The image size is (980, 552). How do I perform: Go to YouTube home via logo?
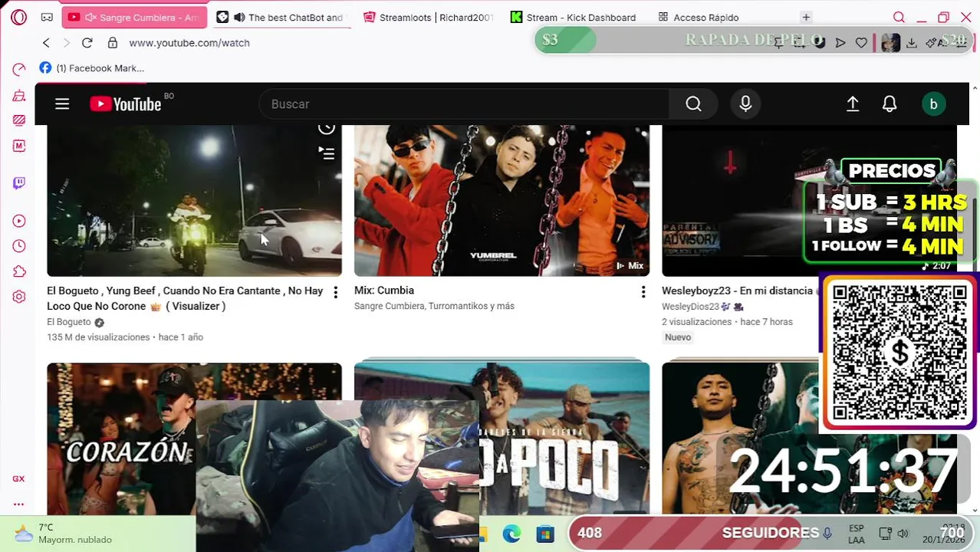point(126,104)
